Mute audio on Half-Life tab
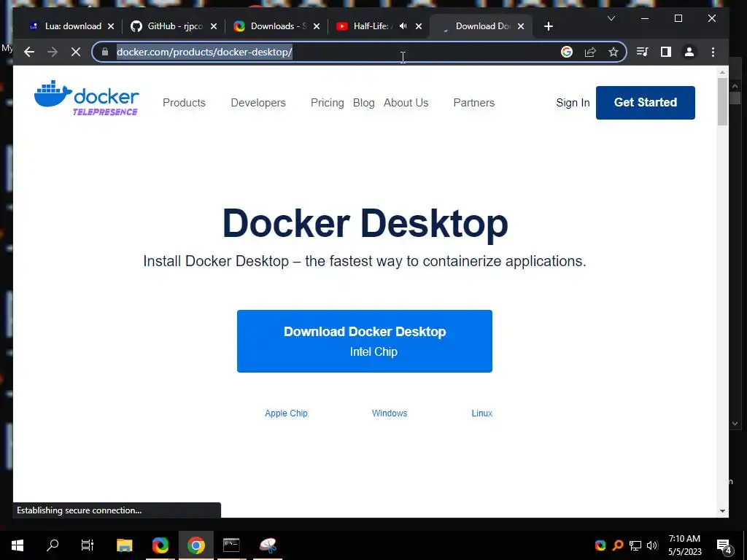The width and height of the screenshot is (747, 560). 403,26
